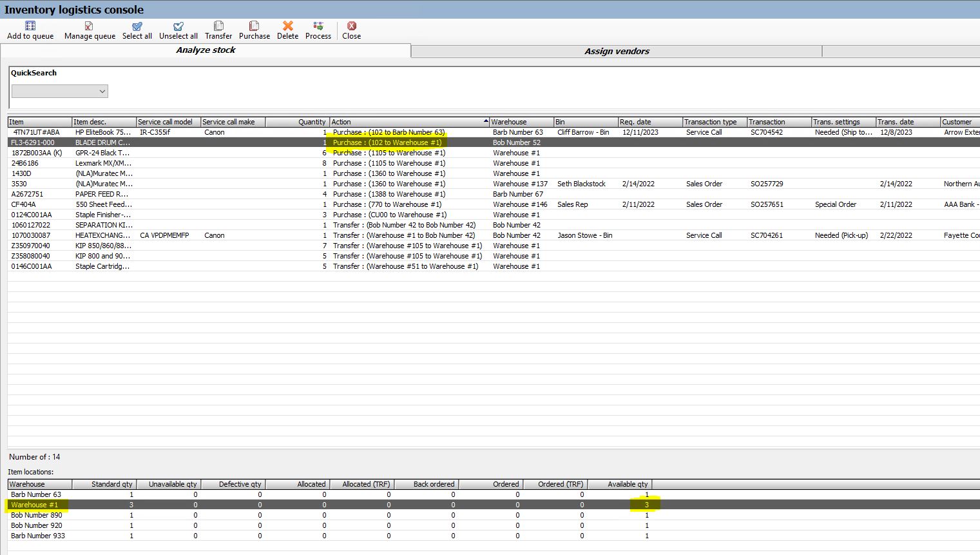Click the Unselect all toolbar icon
The width and height of the screenshot is (980, 555).
point(178,26)
